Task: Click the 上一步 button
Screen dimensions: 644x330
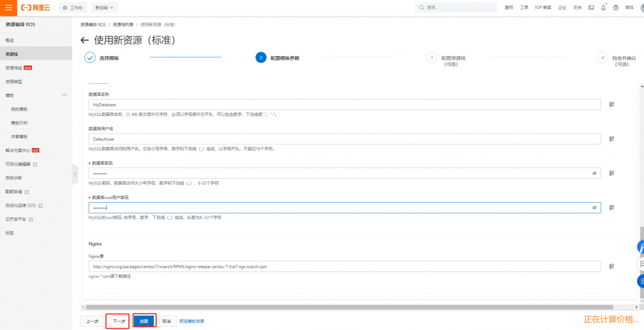Action: click(x=92, y=321)
